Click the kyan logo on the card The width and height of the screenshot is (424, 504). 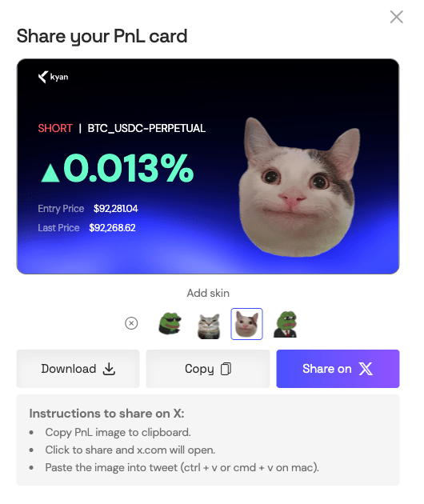(53, 77)
